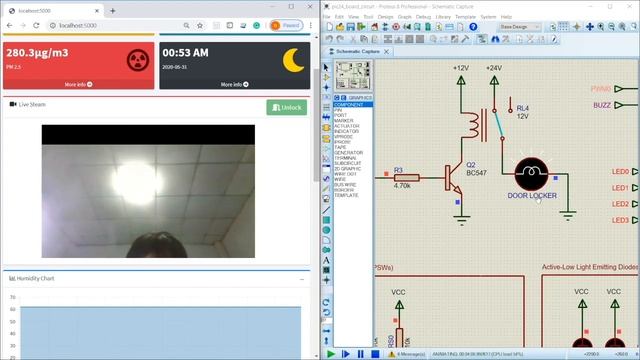The width and height of the screenshot is (640, 360).
Task: Select GENERATOR in the object list
Action: pos(348,153)
